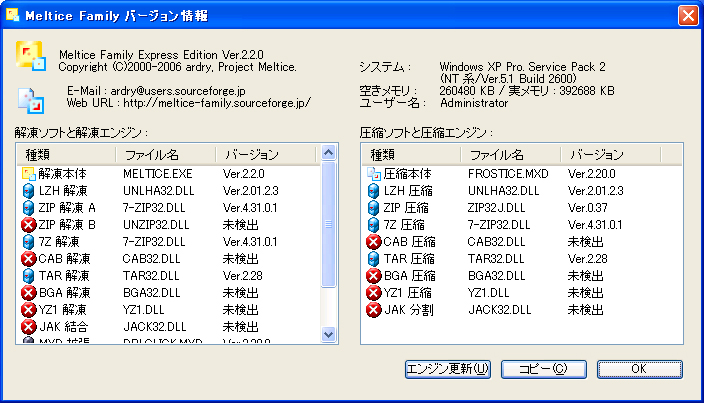Viewport: 704px width, 403px height.
Task: Click the ardry@users.sourceforge.jp email text
Action: pos(178,91)
